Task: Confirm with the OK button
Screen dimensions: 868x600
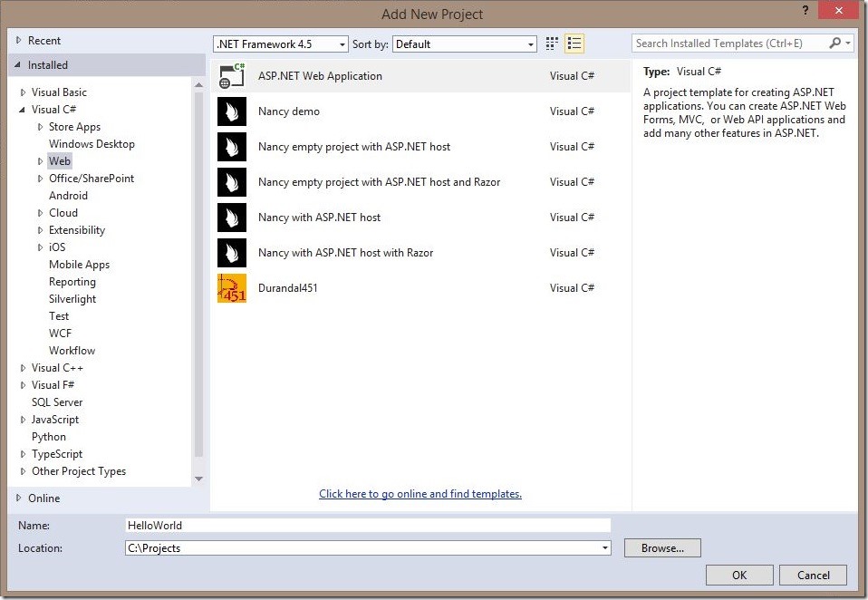Action: point(739,576)
